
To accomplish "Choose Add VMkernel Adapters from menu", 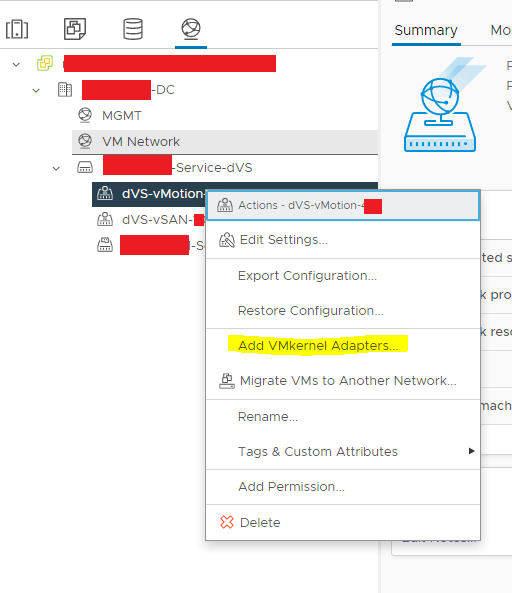I will [318, 345].
